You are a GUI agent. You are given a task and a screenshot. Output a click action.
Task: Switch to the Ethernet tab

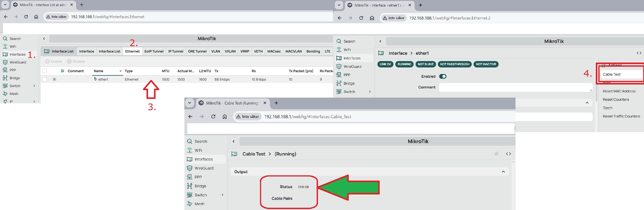click(x=132, y=52)
